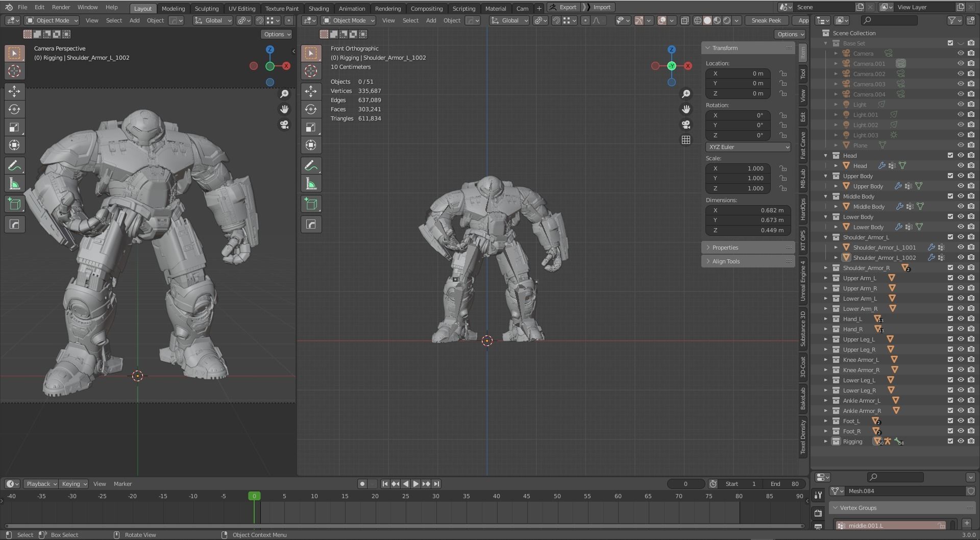Click the red X axis of the right viewport gizmo
980x540 pixels.
click(688, 66)
